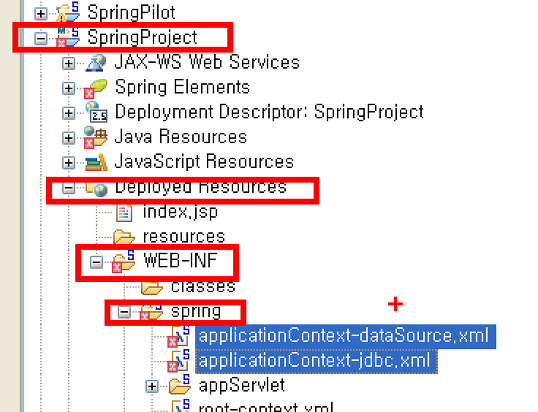Select Deployment Descriptor: SpringProject label

269,112
